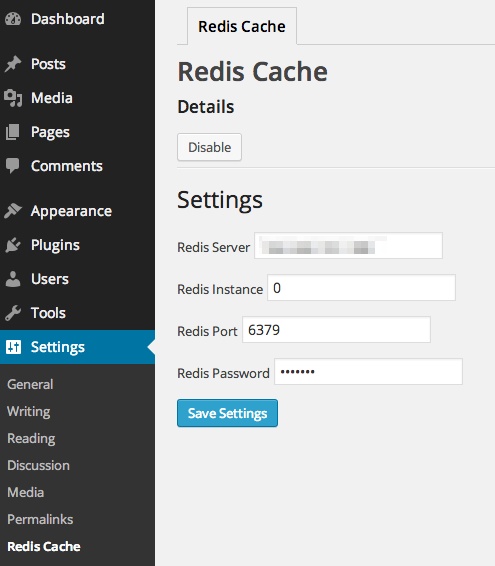Focus the Redis Instance field

click(x=361, y=288)
